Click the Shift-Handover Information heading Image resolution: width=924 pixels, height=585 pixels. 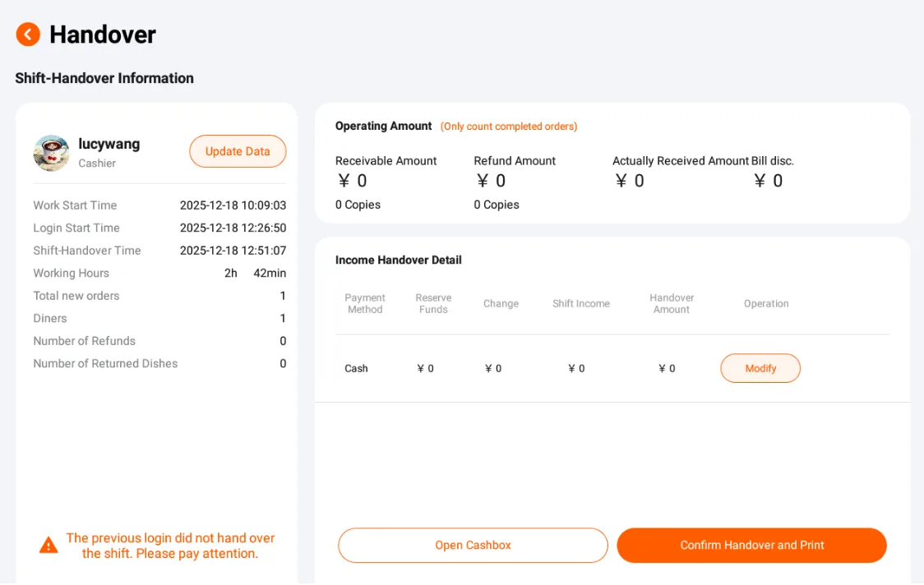point(104,78)
